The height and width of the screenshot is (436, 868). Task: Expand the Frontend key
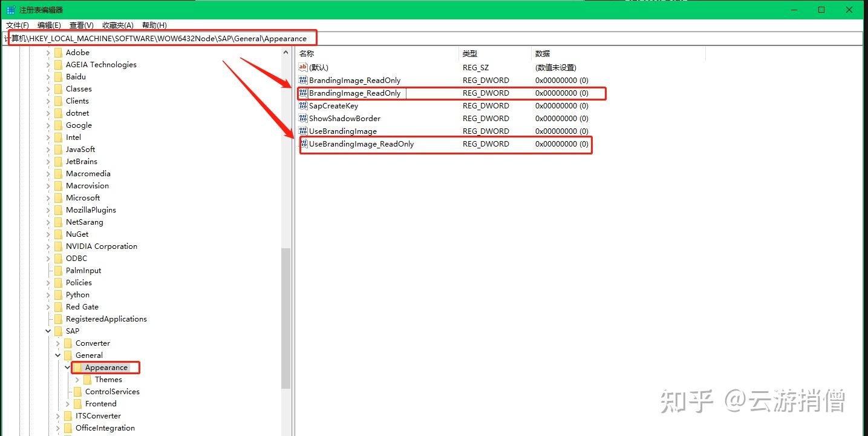tap(68, 404)
